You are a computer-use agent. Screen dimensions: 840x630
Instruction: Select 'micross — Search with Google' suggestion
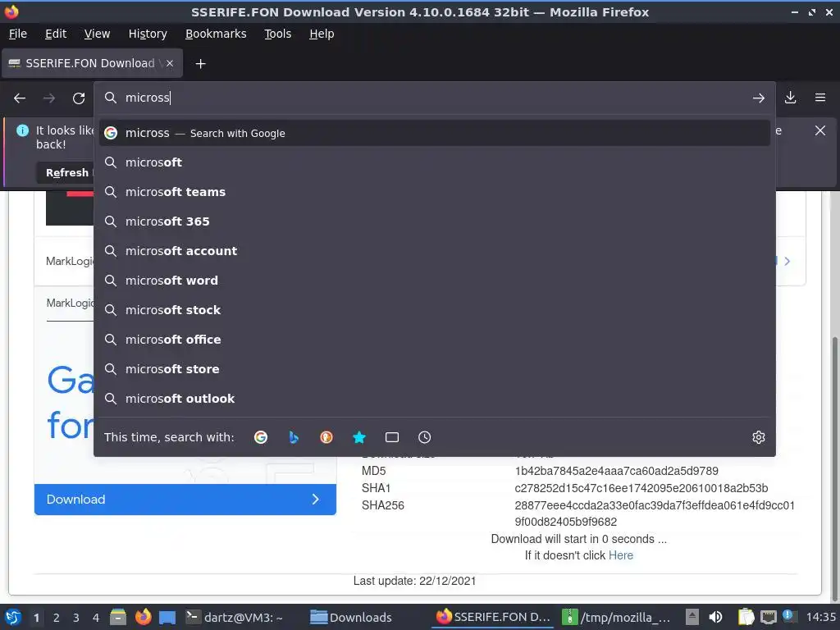coord(435,133)
